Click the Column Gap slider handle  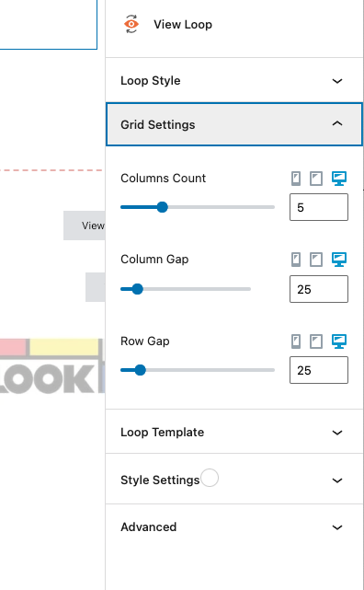click(x=138, y=289)
